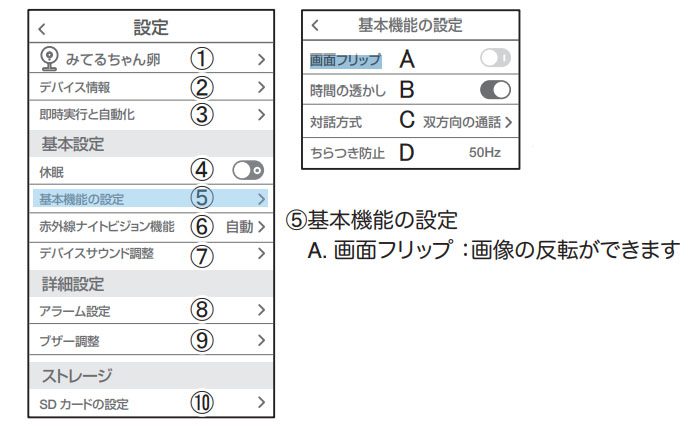Screen dimensions: 694x435
Task: Click the ちらつき防止 50Hz value
Action: [x=485, y=154]
